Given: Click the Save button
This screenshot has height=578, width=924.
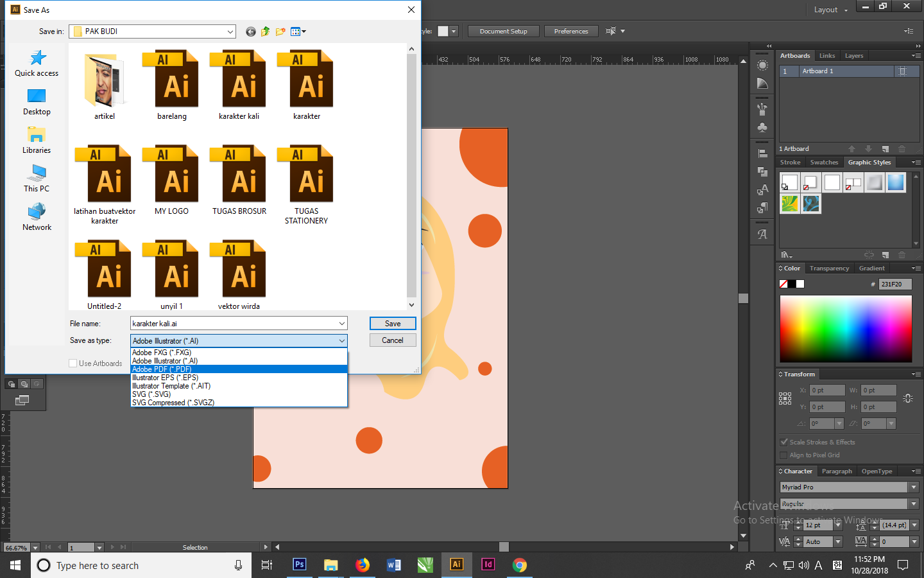Looking at the screenshot, I should 392,323.
